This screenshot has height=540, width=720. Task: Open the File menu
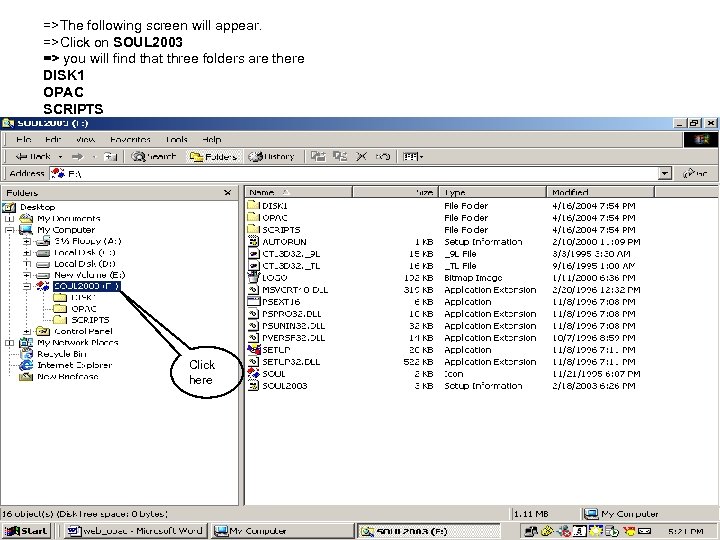click(23, 139)
